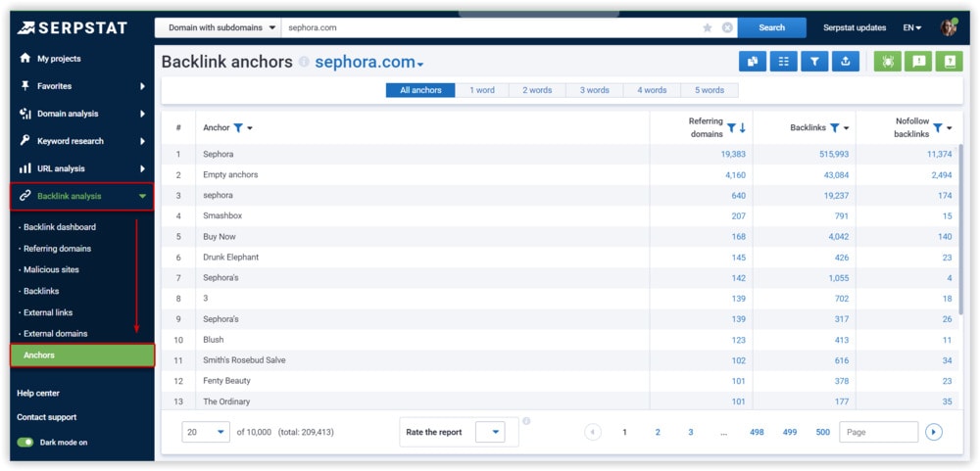980x471 pixels.
Task: Open the 20 rows per page dropdown
Action: (206, 432)
